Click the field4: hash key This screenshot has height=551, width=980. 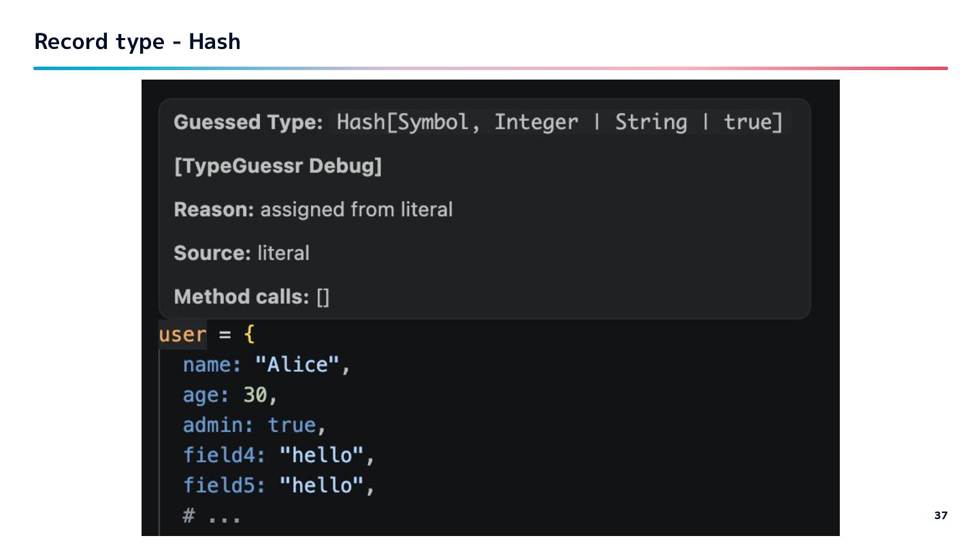(225, 455)
